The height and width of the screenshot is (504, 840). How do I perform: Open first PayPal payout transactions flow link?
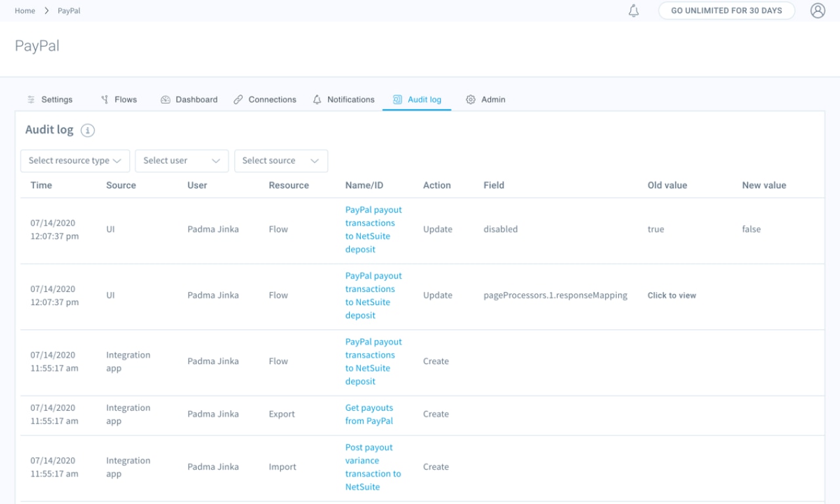[373, 229]
